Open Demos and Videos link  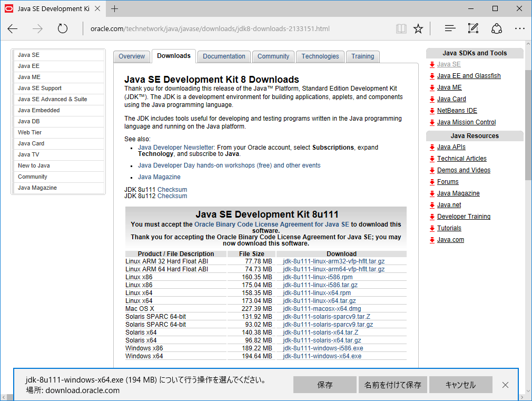(x=464, y=170)
